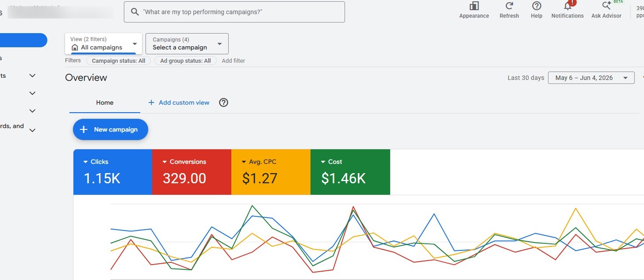This screenshot has width=644, height=280.
Task: Click the 329.00 conversions value
Action: click(x=184, y=178)
